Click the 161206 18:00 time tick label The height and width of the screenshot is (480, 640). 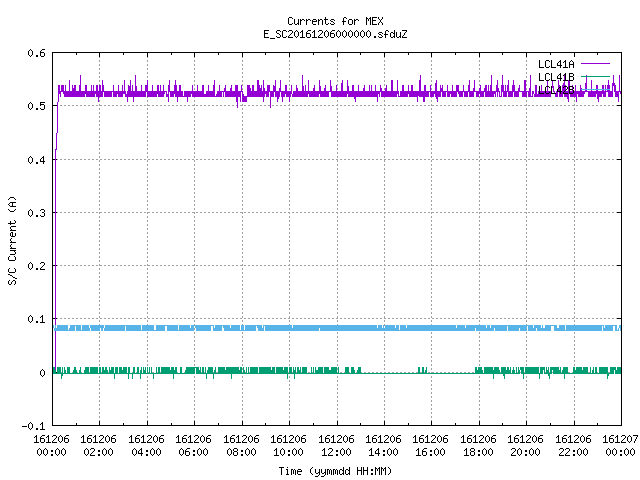[478, 446]
